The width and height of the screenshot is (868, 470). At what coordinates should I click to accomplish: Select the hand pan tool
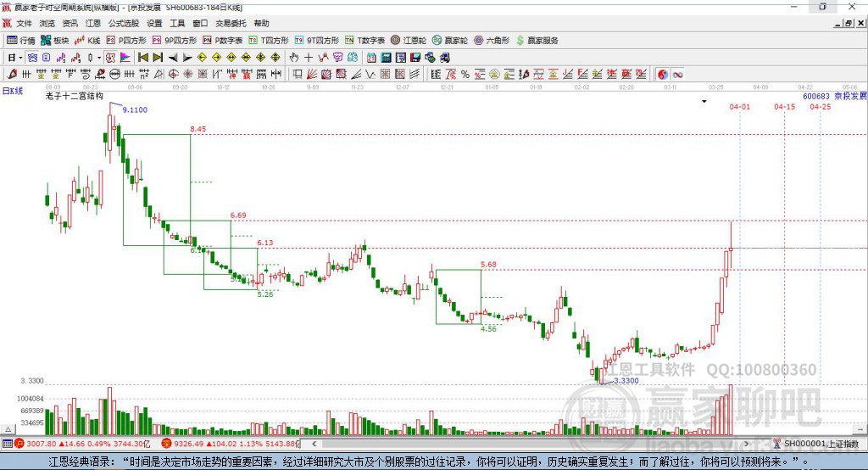(294, 58)
